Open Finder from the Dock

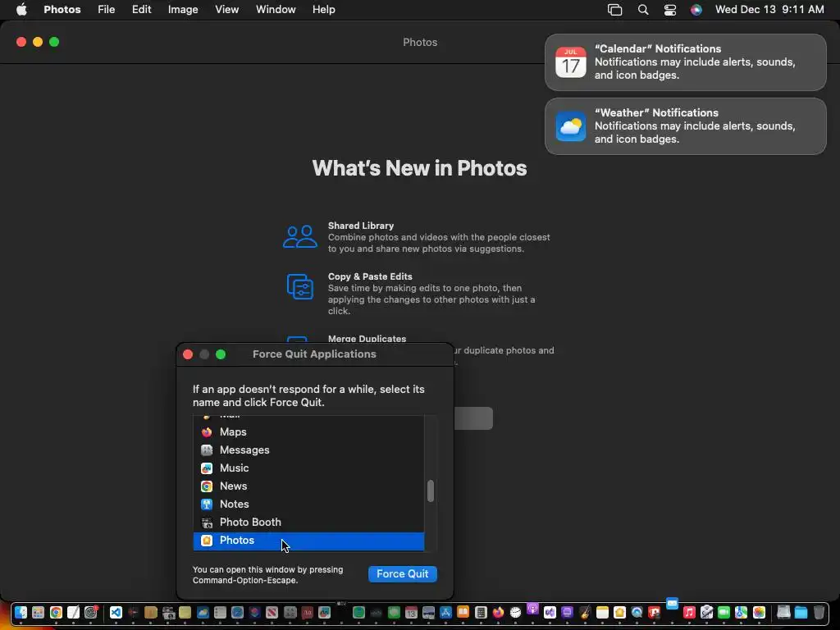point(21,612)
